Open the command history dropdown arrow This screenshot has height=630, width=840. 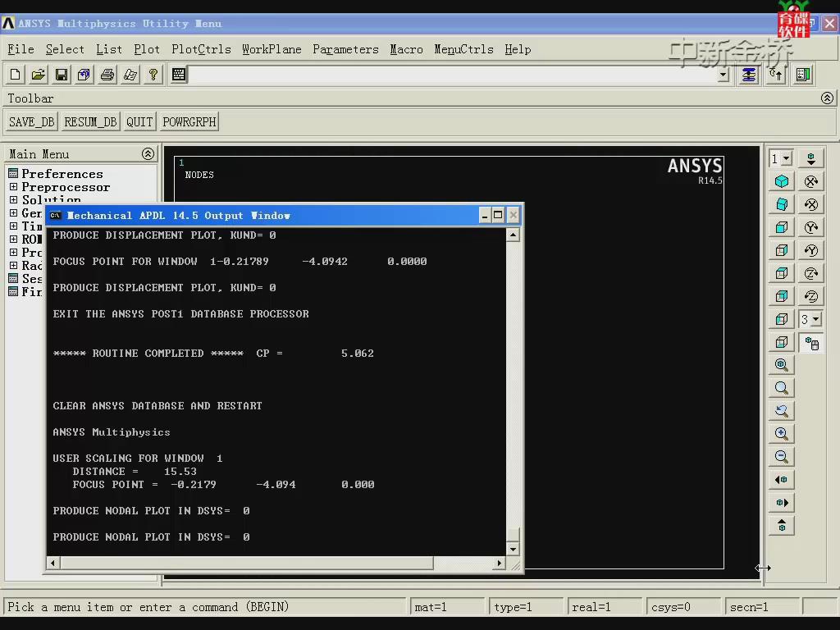(724, 75)
